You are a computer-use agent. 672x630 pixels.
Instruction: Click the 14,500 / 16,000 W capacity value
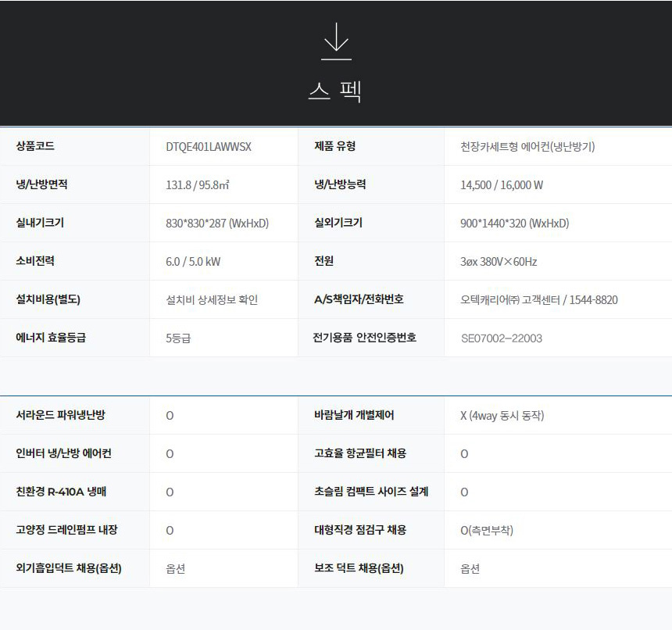point(501,185)
